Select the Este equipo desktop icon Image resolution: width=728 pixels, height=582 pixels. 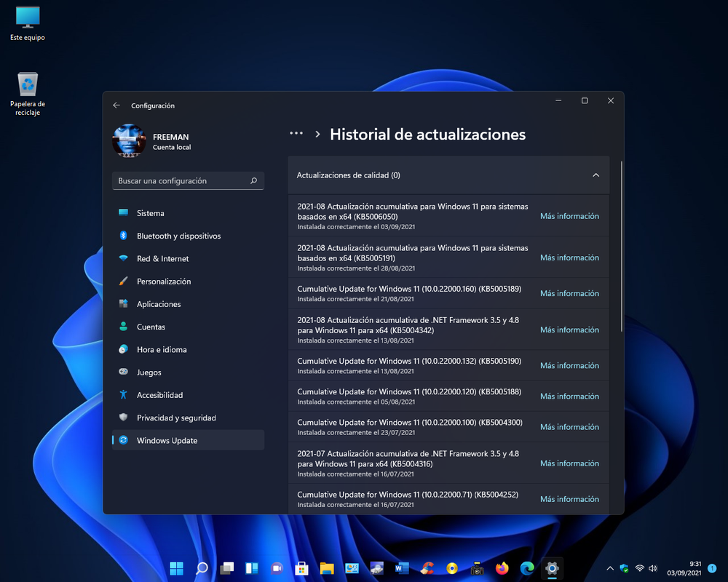pyautogui.click(x=28, y=24)
